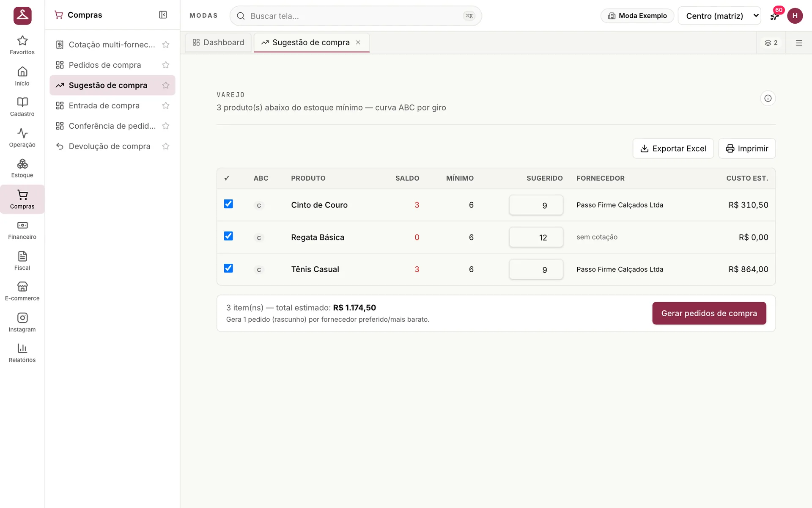Switch to the Dashboard tab
Screen dimensions: 812x508
tap(218, 42)
